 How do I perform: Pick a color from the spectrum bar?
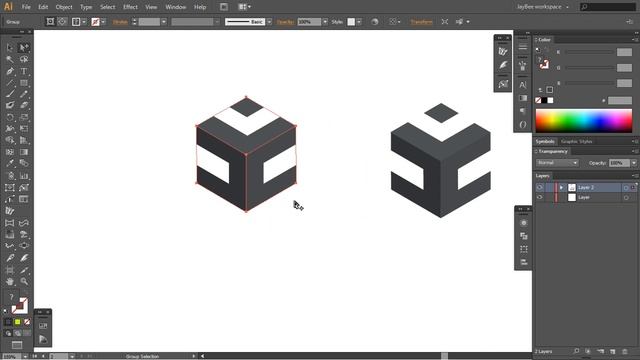coord(584,121)
